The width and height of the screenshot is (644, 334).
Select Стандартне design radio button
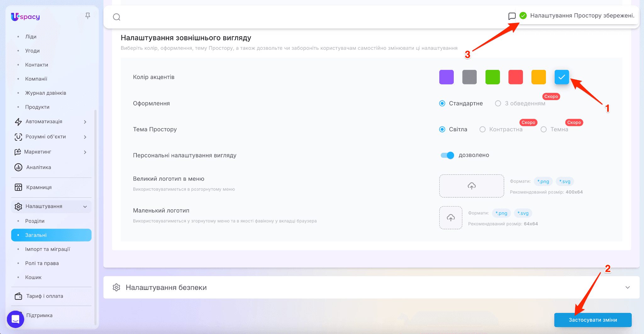click(x=442, y=103)
